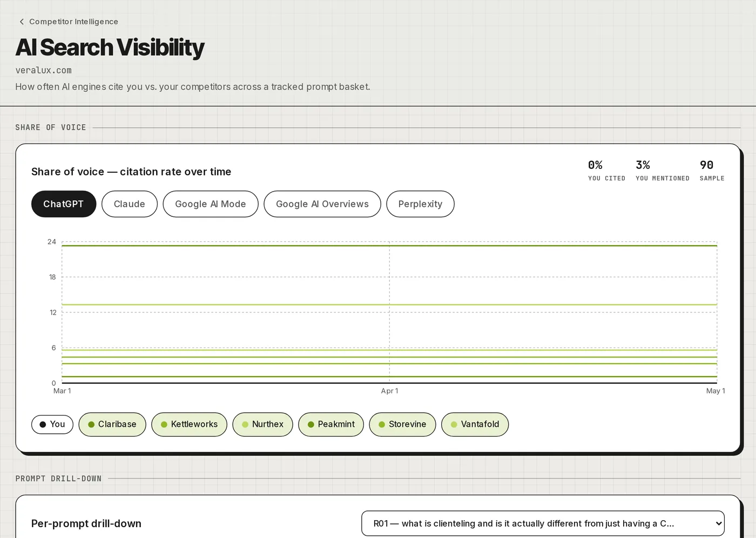Screen dimensions: 756x538
Task: Click the 90 Sample stat
Action: coord(712,171)
